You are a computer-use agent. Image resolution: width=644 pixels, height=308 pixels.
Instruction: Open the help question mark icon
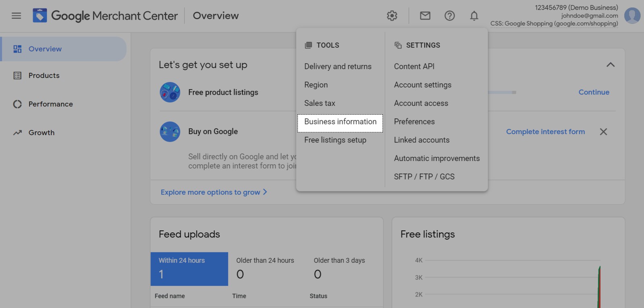[450, 16]
